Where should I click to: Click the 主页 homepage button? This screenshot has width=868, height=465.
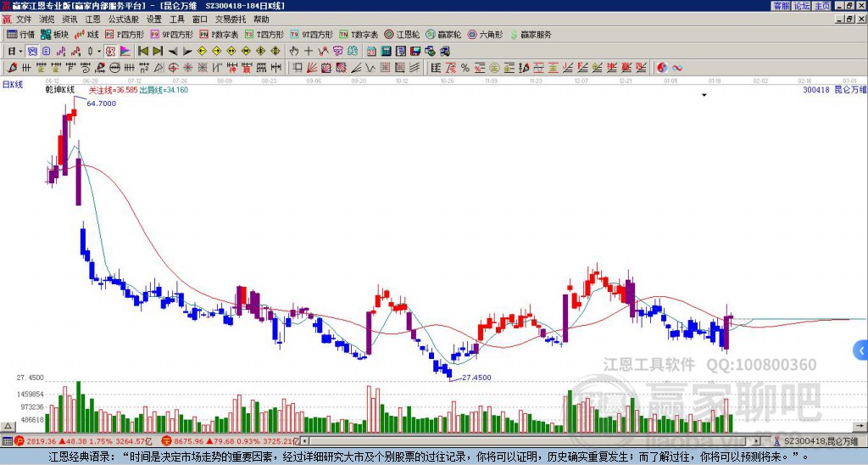pos(821,6)
